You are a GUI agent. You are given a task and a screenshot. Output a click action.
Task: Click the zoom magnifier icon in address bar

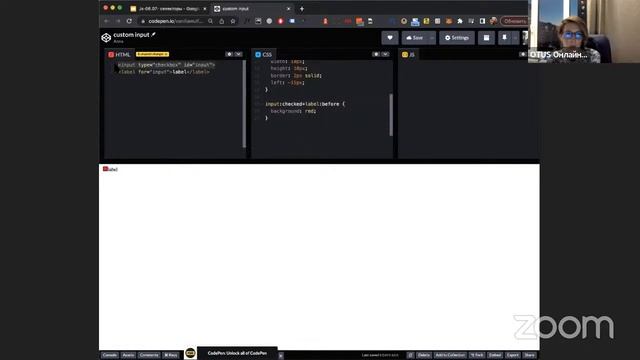(x=211, y=21)
